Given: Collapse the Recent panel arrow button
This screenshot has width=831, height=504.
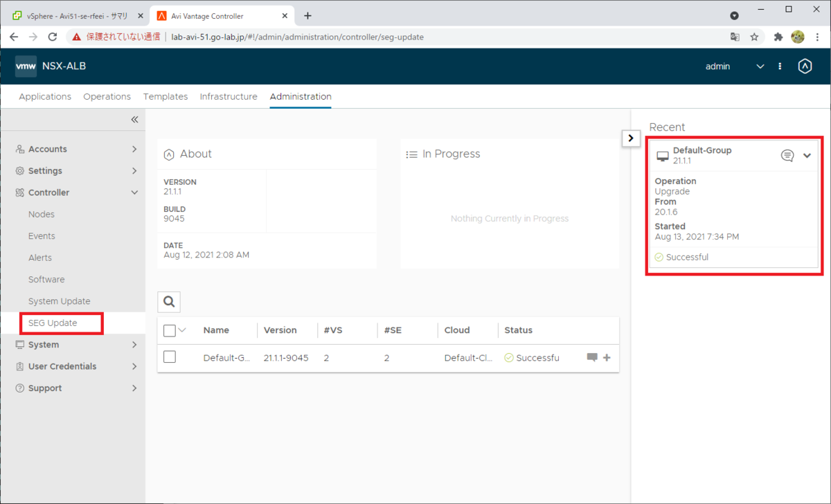Looking at the screenshot, I should pos(630,138).
